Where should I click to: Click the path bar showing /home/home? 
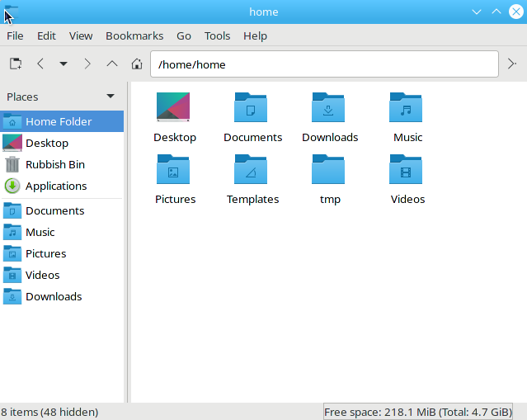(324, 64)
